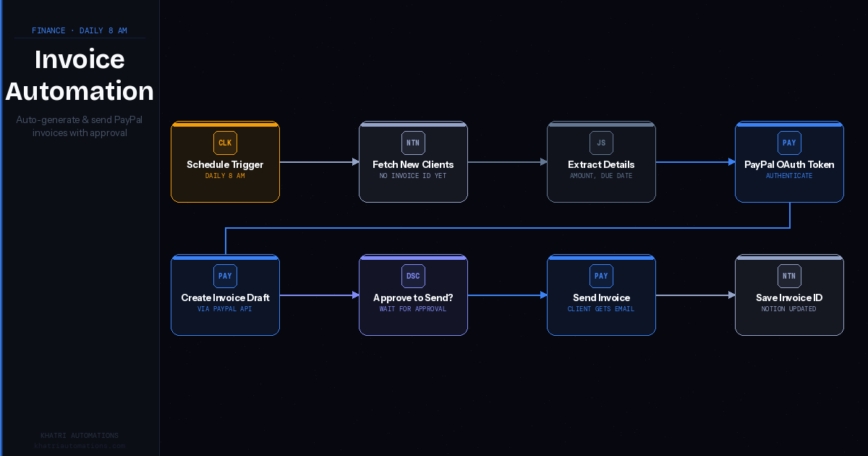868x456 pixels.
Task: Open the NTN Notion icon on Save Invoice ID
Action: (x=789, y=276)
